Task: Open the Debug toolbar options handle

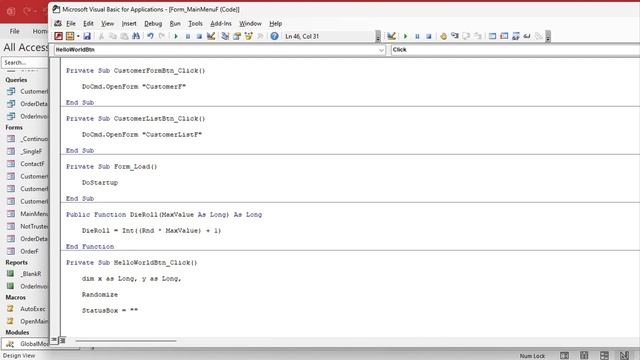Action: click(548, 37)
